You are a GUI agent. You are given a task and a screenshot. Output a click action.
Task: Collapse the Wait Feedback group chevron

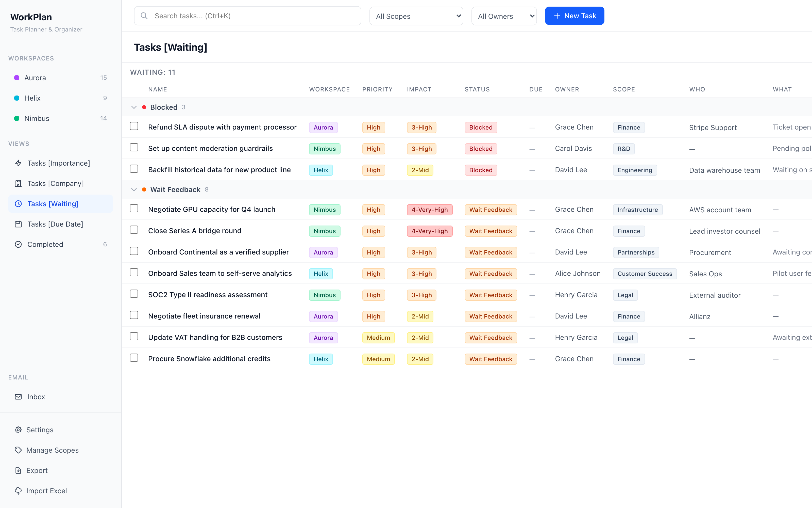point(134,190)
